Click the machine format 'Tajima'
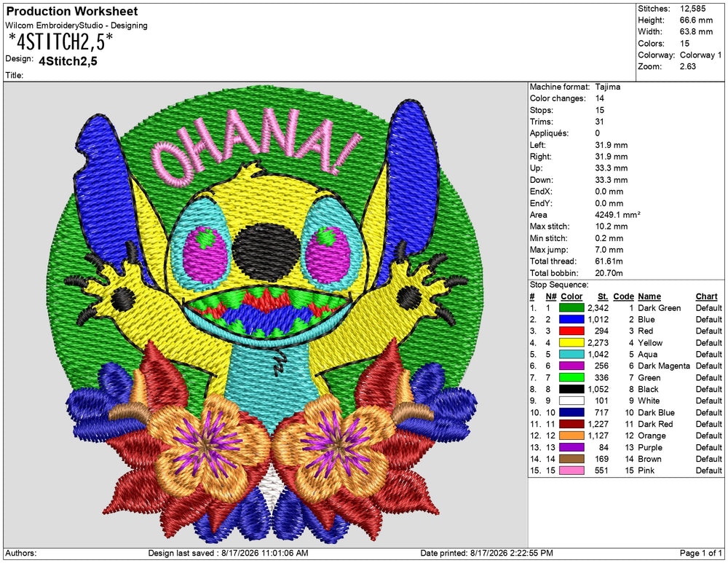Screen dimensions: 728x563 coord(608,87)
